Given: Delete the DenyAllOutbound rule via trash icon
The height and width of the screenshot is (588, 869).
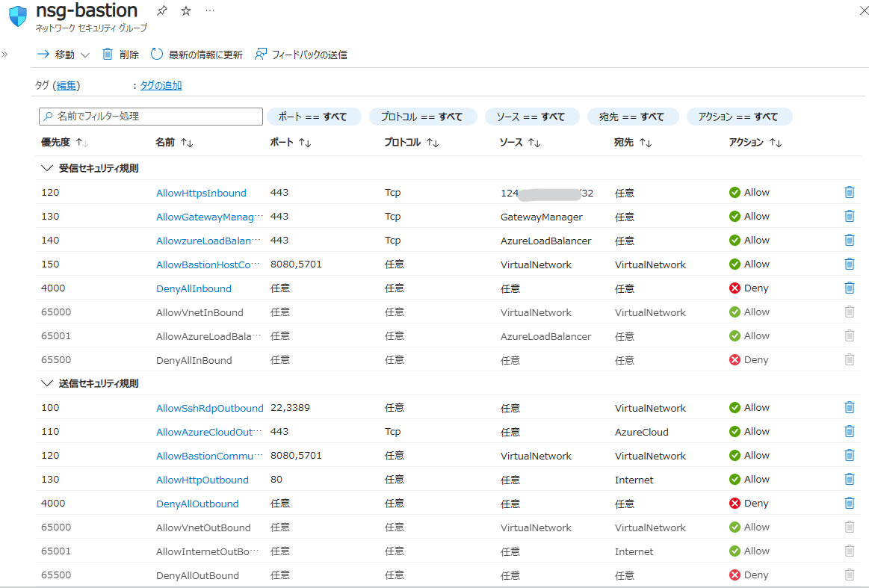Looking at the screenshot, I should pyautogui.click(x=849, y=503).
